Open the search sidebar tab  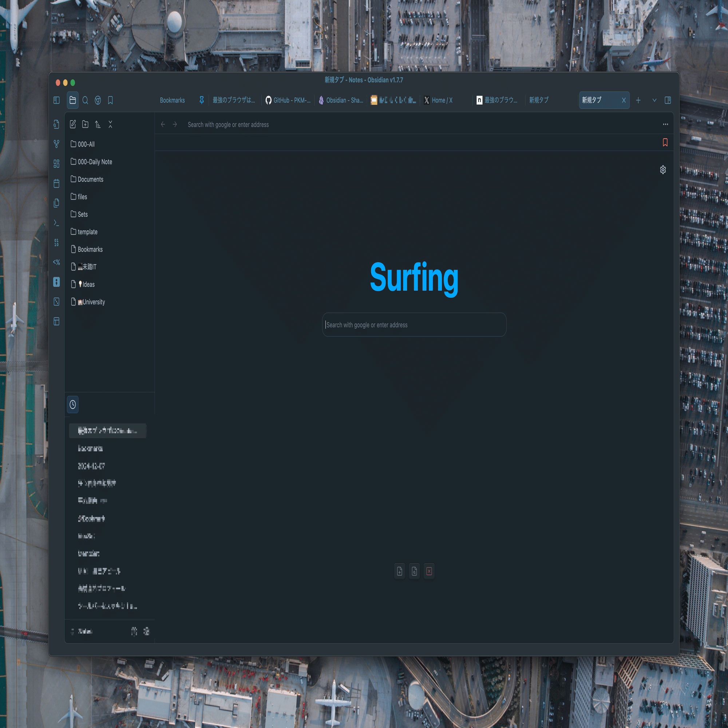85,100
